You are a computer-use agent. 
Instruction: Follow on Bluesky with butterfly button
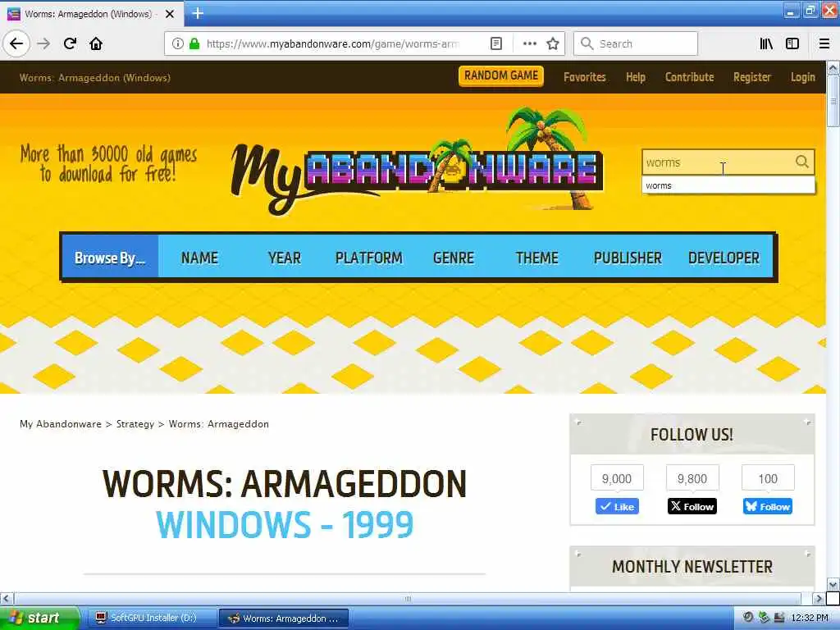767,506
